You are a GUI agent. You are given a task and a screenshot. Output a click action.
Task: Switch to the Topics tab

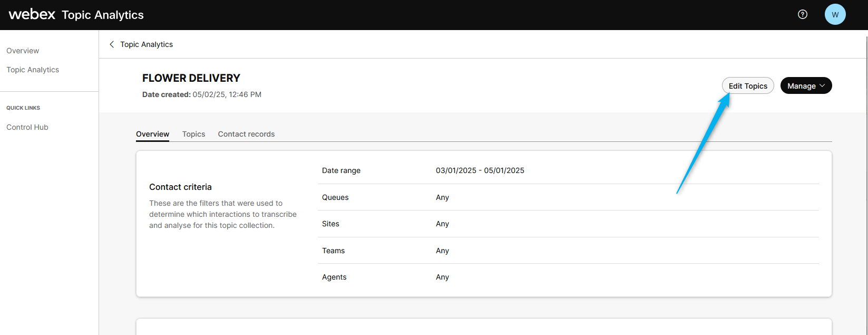click(193, 134)
